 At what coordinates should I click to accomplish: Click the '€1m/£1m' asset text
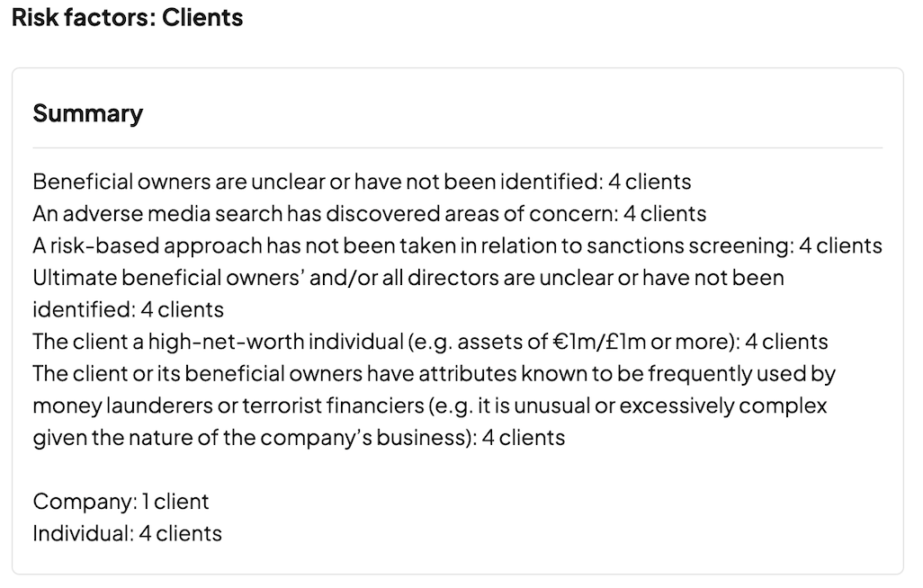tap(600, 342)
